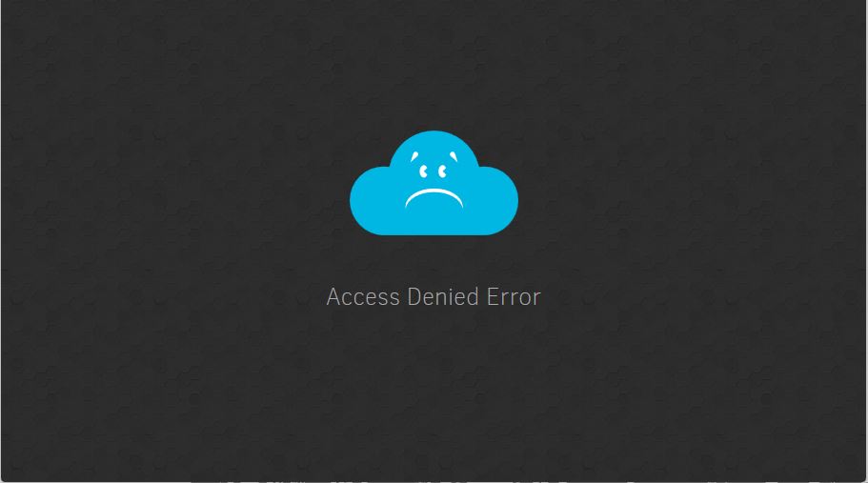
Task: Click the cloud area below the frown
Action: pyautogui.click(x=434, y=218)
